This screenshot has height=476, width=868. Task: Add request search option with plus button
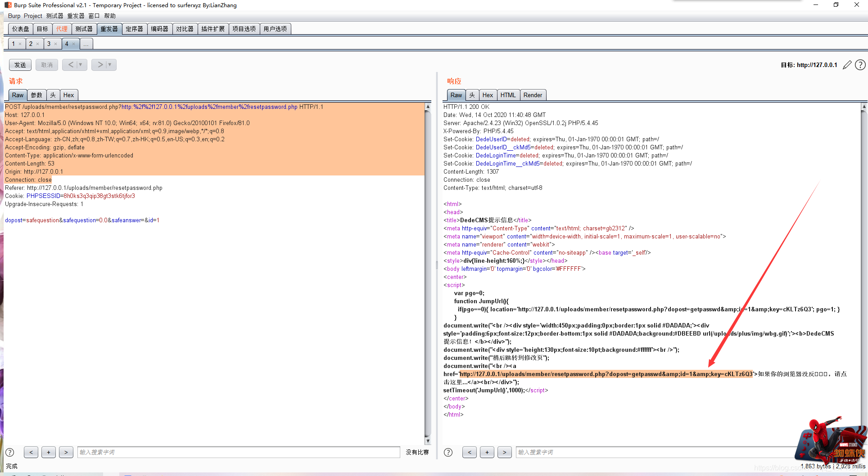tap(49, 452)
